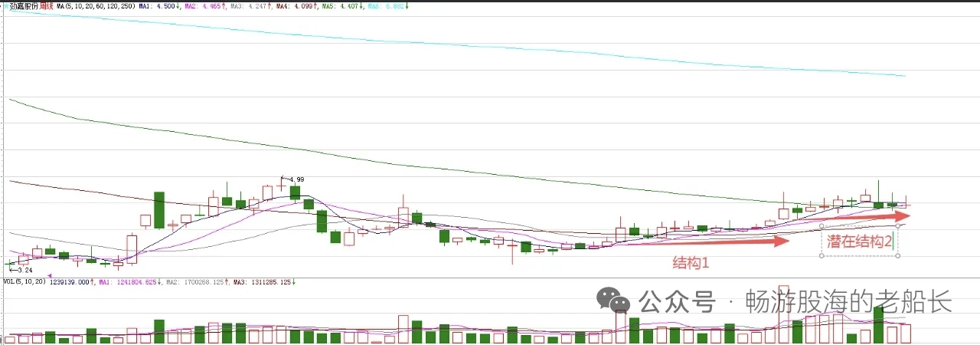Click the 劲嘉股份 stock name label

(x=23, y=6)
